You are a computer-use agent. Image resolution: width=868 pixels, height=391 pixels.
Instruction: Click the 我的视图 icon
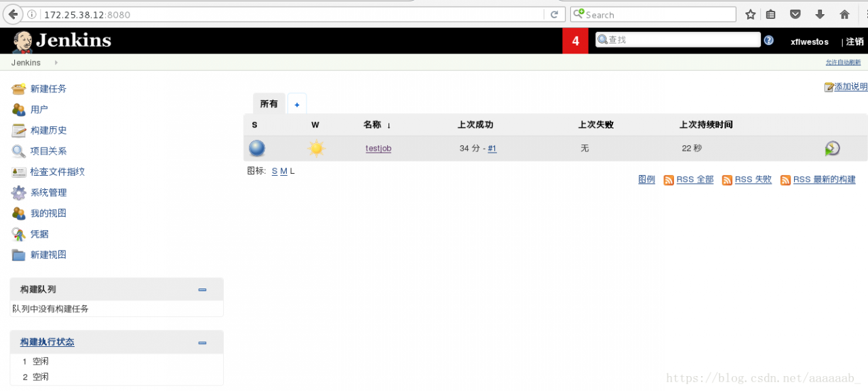coord(18,213)
